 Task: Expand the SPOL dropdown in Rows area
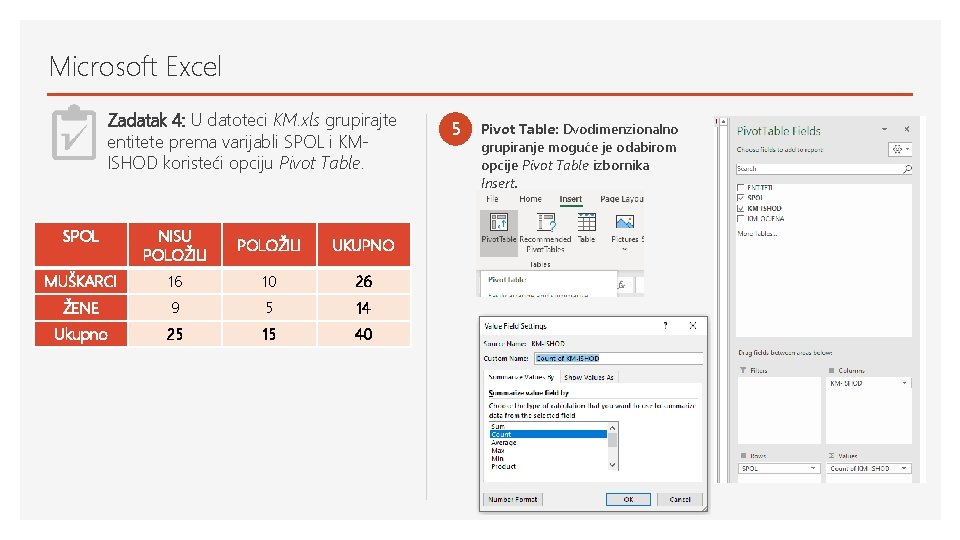click(x=812, y=468)
